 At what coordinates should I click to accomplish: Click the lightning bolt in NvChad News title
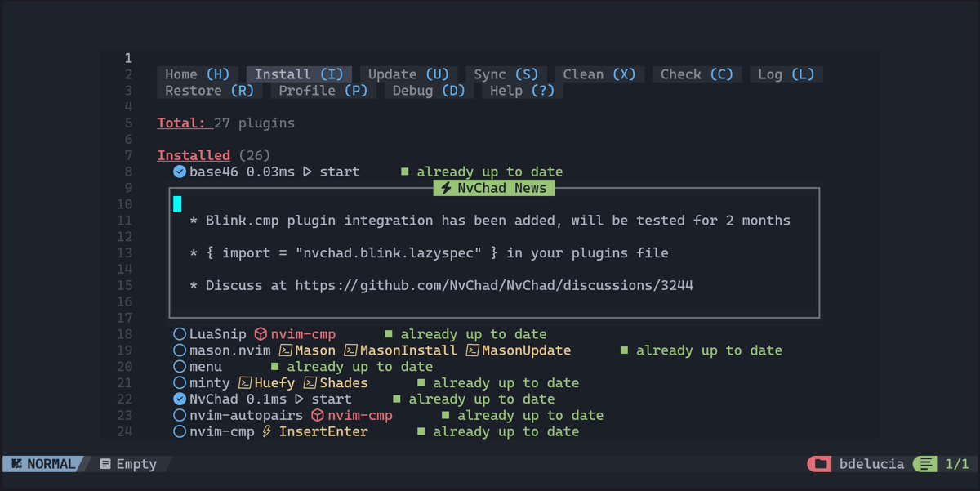[x=446, y=188]
